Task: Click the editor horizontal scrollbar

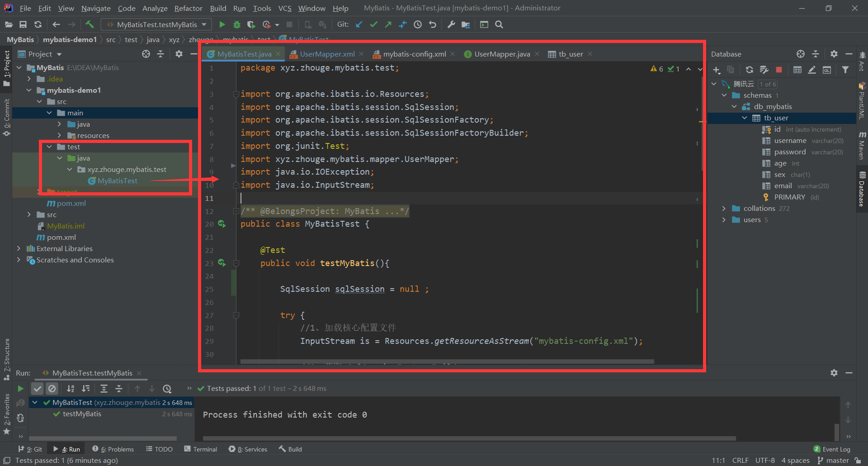Action: [447, 361]
